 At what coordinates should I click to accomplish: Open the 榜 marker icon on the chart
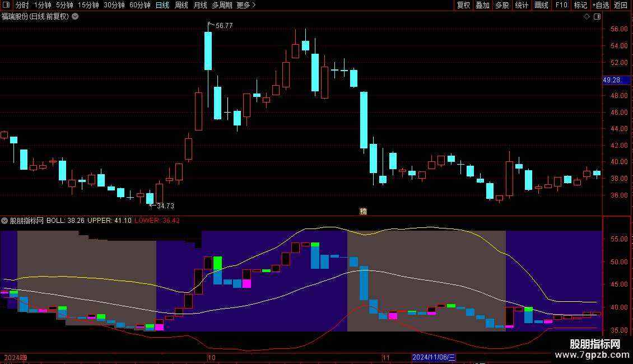[363, 212]
